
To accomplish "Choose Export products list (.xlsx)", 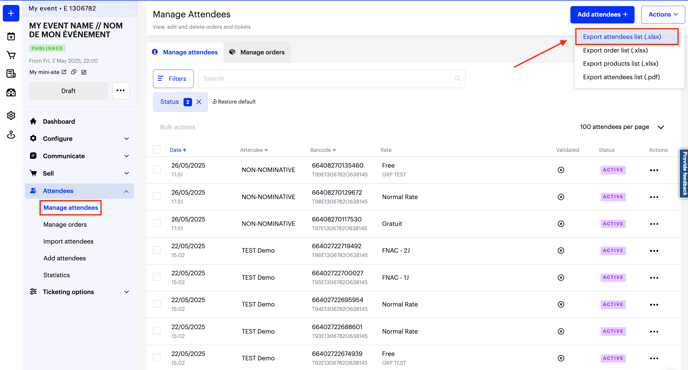I will click(620, 64).
